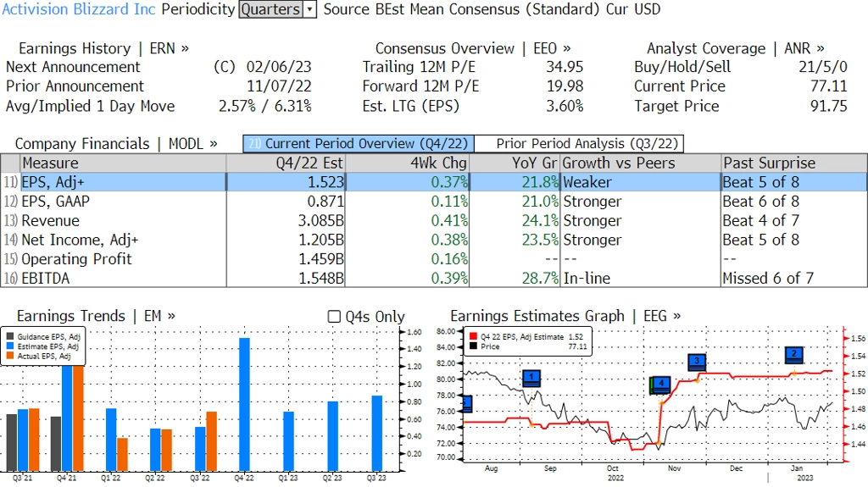This screenshot has height=487, width=868.
Task: Select the Operating Profit row
Action: (434, 259)
